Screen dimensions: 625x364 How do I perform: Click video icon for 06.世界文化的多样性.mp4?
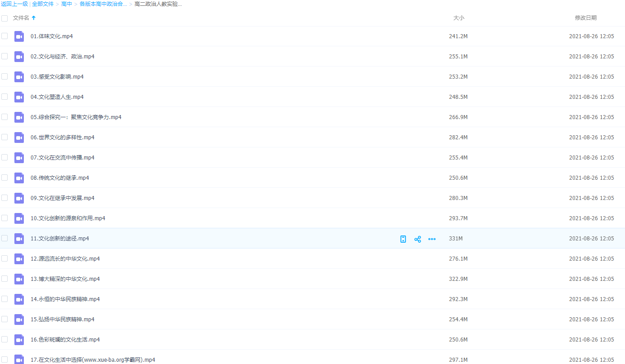click(x=19, y=138)
